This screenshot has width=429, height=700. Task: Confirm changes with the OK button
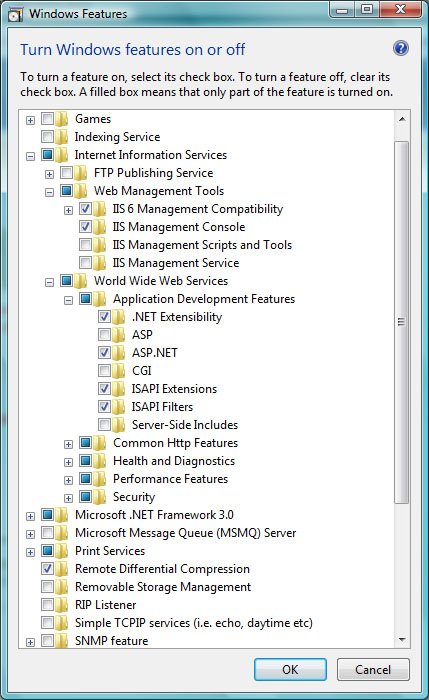tap(290, 669)
